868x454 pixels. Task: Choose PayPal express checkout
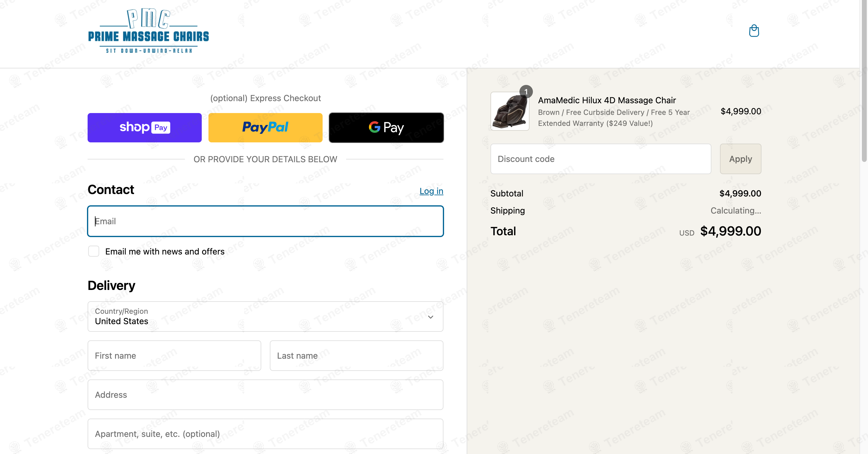tap(266, 127)
